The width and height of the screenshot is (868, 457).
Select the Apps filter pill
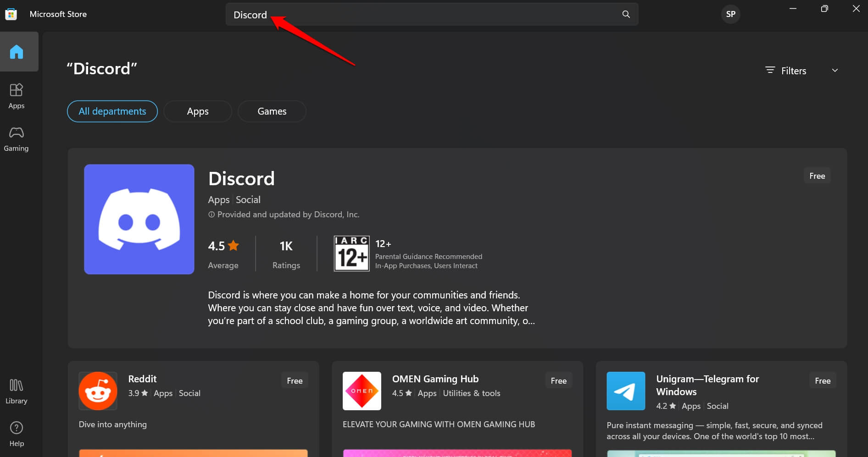pyautogui.click(x=197, y=111)
